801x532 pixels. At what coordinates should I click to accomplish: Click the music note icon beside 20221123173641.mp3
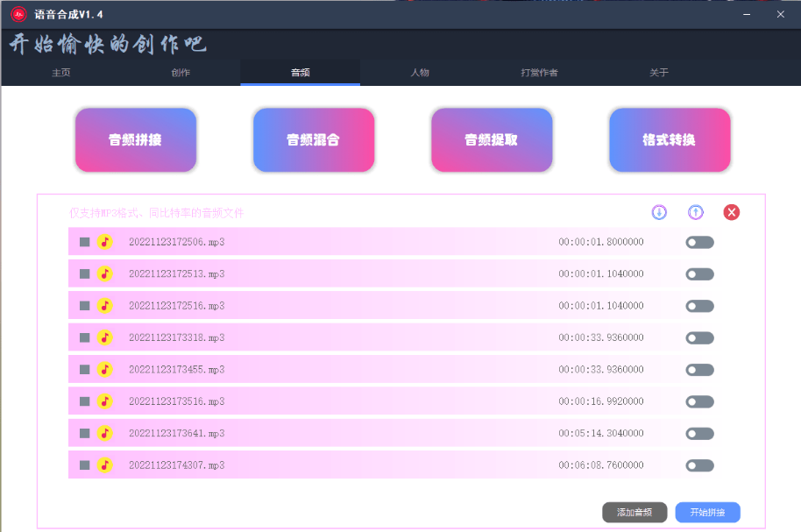[105, 432]
